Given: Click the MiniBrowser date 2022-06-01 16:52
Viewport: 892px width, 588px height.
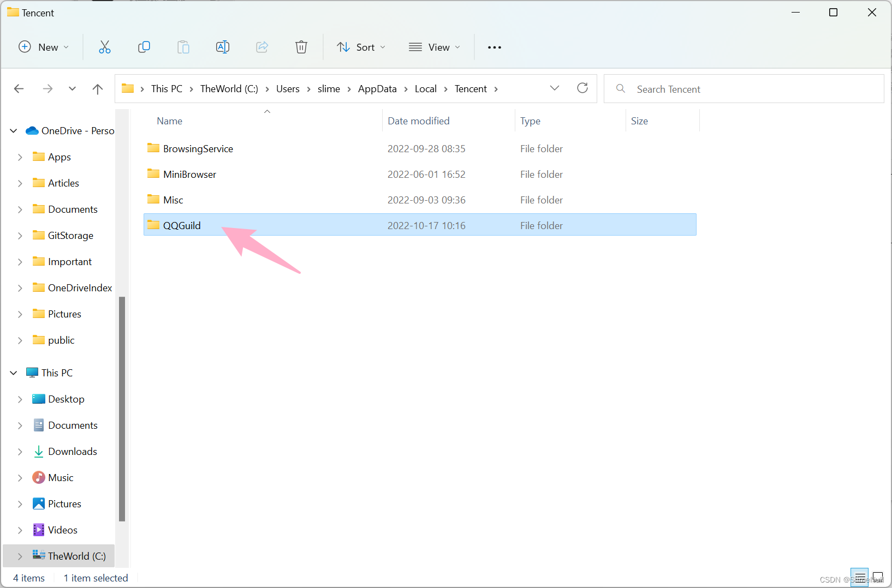Looking at the screenshot, I should click(426, 174).
